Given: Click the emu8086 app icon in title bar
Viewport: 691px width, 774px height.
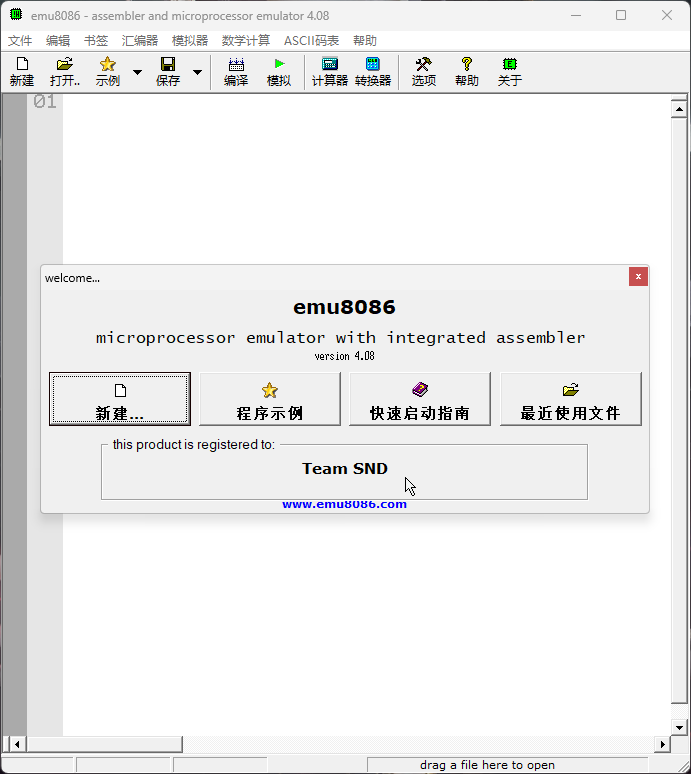Looking at the screenshot, I should [16, 15].
